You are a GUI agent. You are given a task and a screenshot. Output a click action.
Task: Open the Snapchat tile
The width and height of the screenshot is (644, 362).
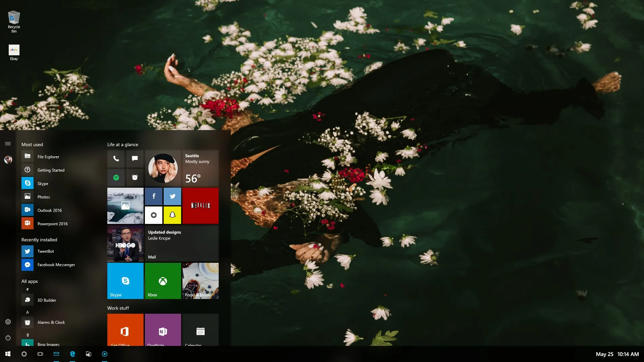point(172,215)
